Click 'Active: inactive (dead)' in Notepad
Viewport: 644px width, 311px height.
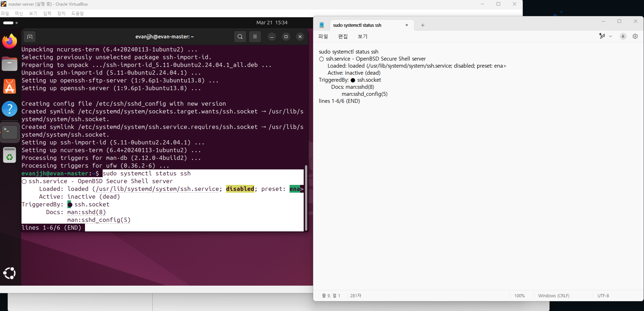(354, 73)
